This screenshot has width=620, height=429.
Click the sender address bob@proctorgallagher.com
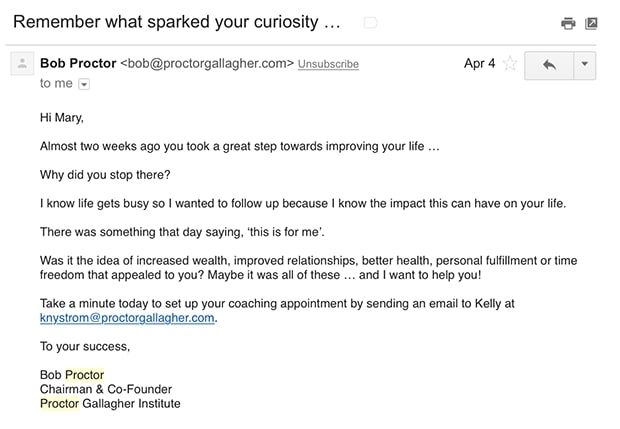pyautogui.click(x=207, y=63)
